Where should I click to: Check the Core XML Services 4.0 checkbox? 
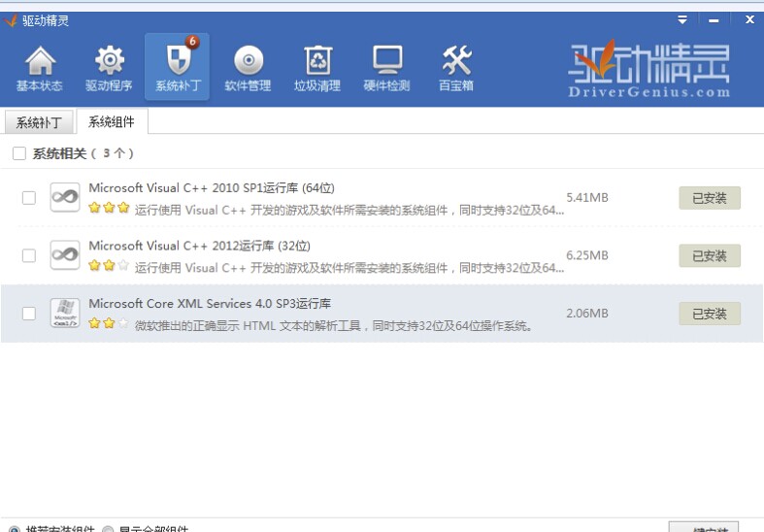tap(29, 314)
